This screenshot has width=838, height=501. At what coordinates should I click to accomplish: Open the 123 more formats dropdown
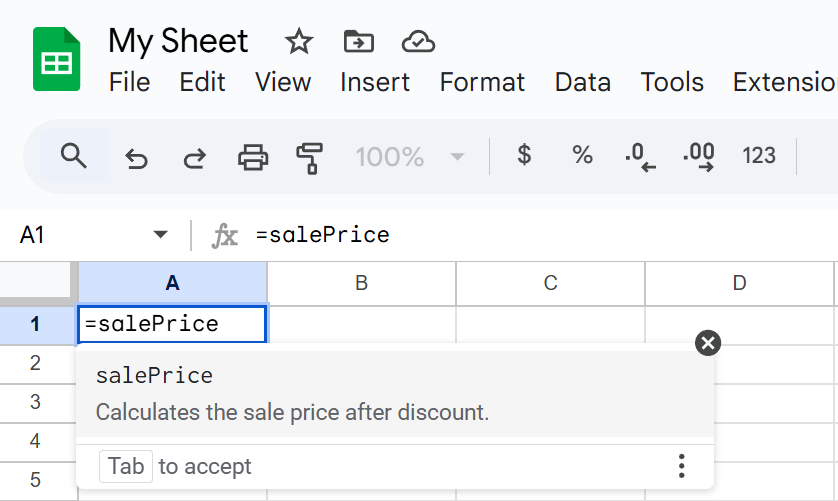(759, 156)
